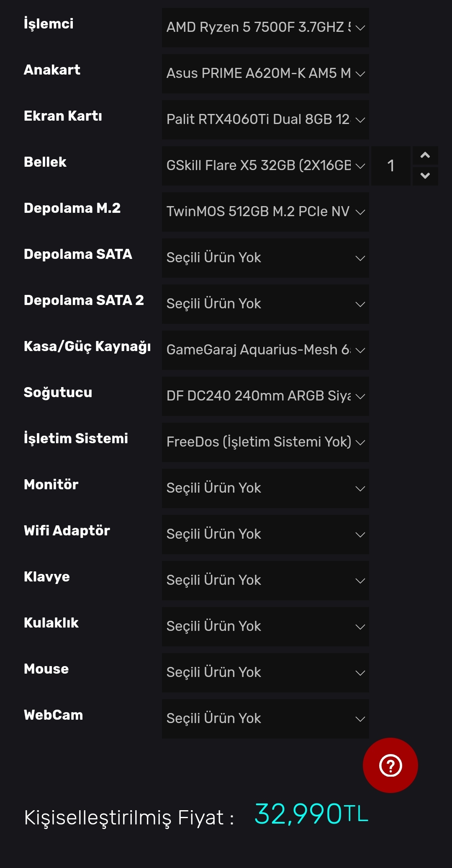Open the İşlemci processor dropdown
The width and height of the screenshot is (452, 868).
pos(265,28)
